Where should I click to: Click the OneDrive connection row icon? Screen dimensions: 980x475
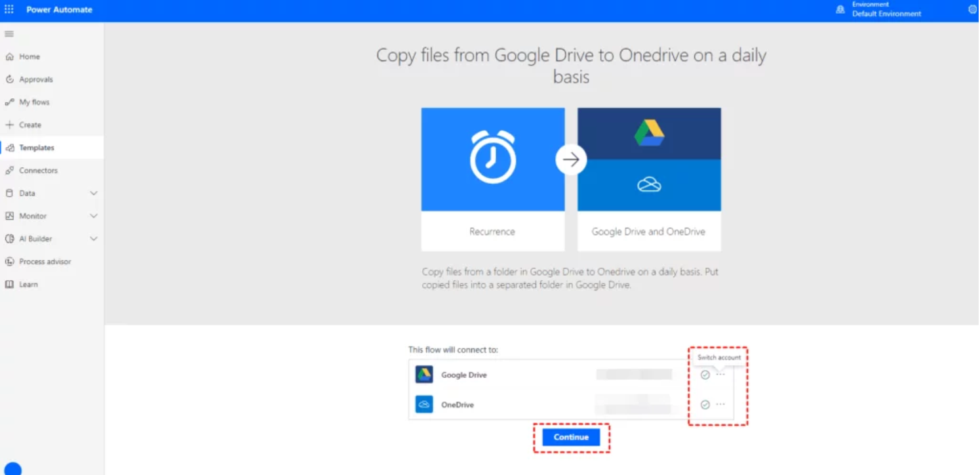point(424,405)
